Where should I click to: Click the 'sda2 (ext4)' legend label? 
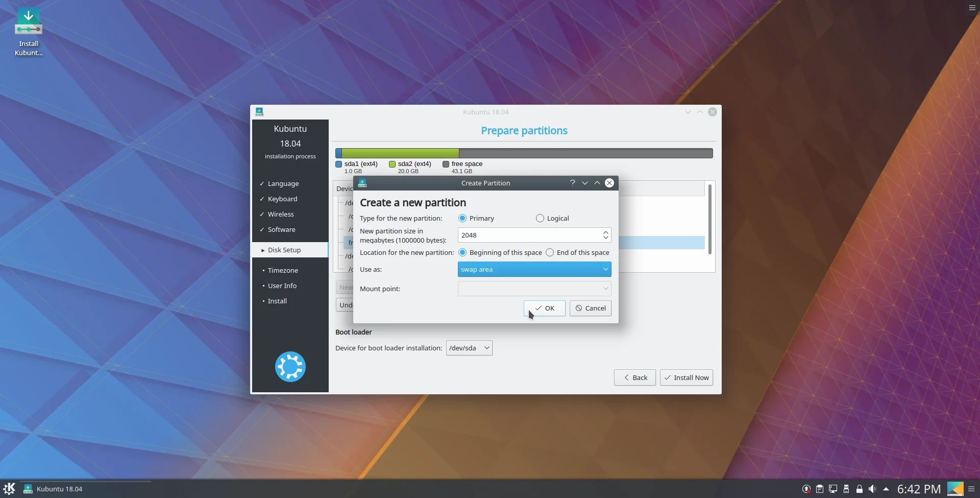click(414, 164)
